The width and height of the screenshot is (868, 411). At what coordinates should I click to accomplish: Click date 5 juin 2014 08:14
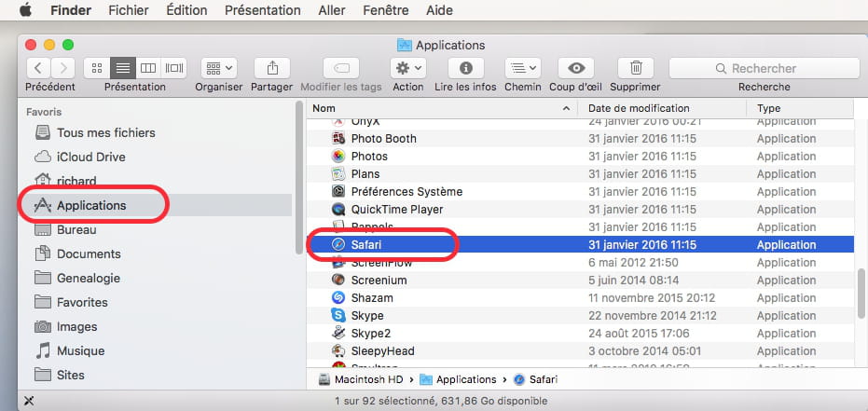tap(633, 280)
